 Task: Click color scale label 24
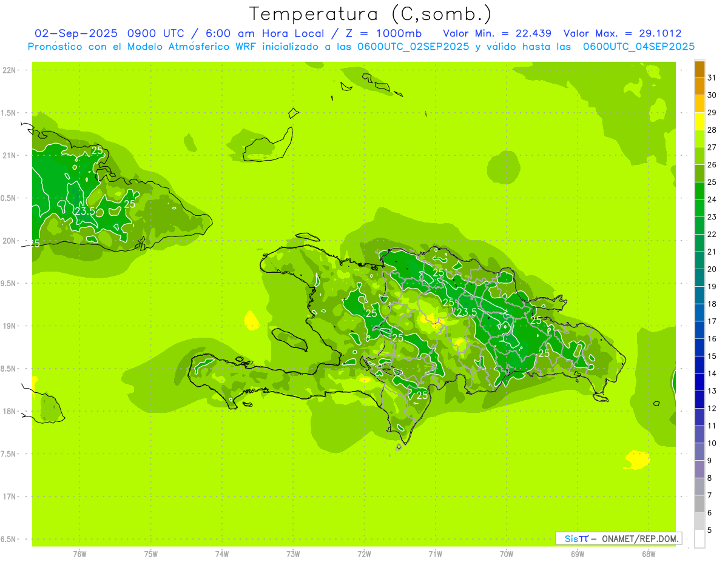click(x=712, y=199)
